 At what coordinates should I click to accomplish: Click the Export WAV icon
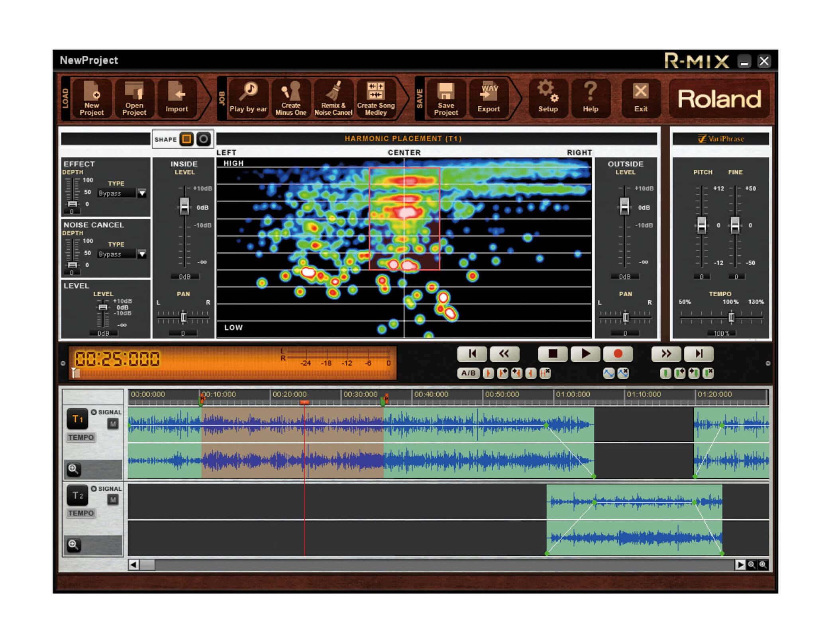pos(489,98)
